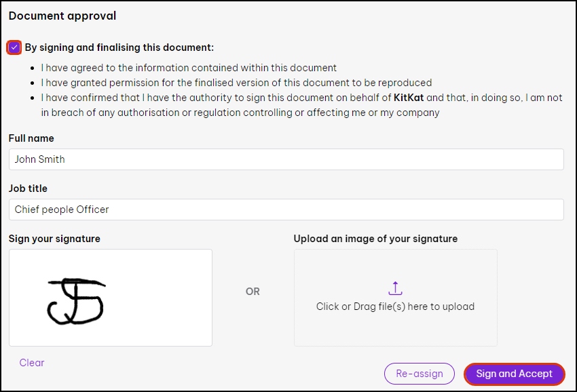Click the 'I have granted permission' bullet
The height and width of the screenshot is (392, 577).
coord(236,83)
